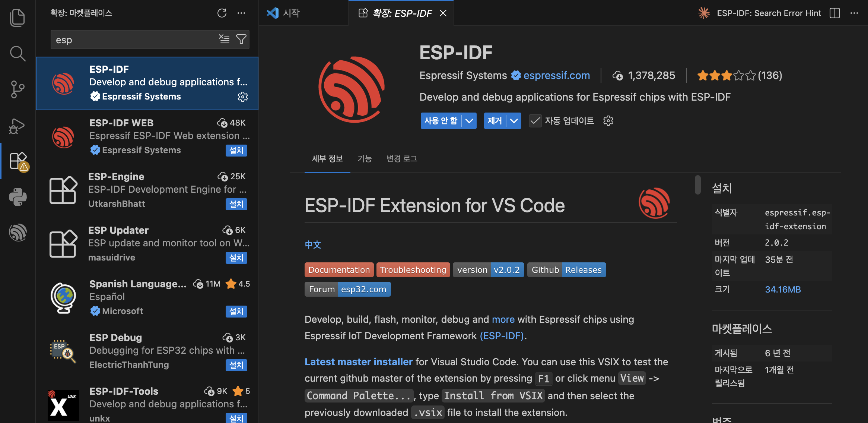The width and height of the screenshot is (868, 423).
Task: Select the ESP Debug list item
Action: pos(147,352)
